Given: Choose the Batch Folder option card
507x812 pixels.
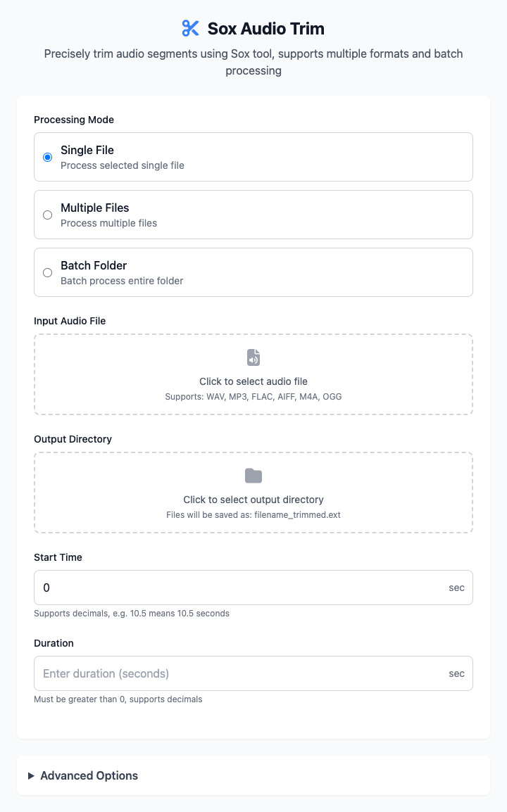Looking at the screenshot, I should [254, 272].
